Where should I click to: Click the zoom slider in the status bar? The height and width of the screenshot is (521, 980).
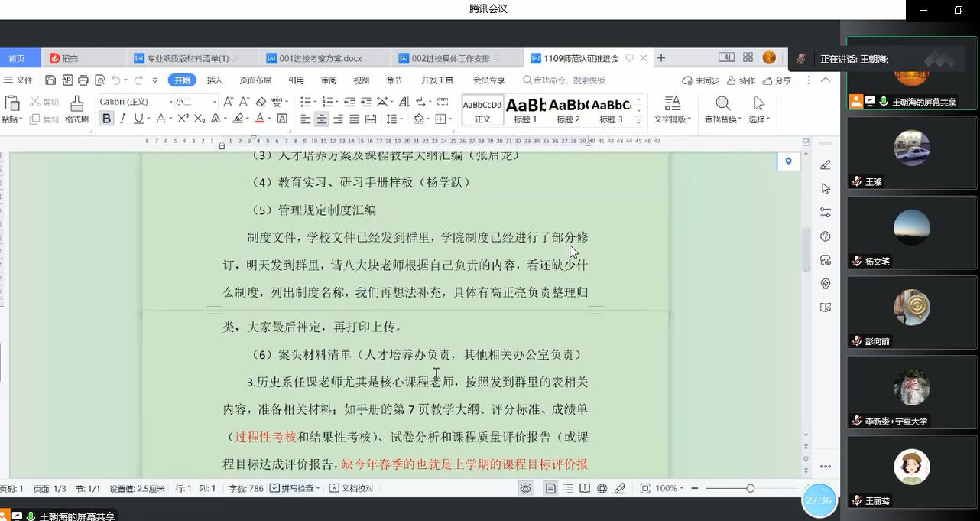pyautogui.click(x=750, y=488)
